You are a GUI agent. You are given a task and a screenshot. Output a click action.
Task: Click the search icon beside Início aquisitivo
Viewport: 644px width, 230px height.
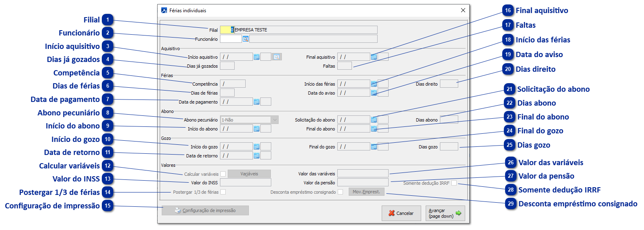point(277,57)
